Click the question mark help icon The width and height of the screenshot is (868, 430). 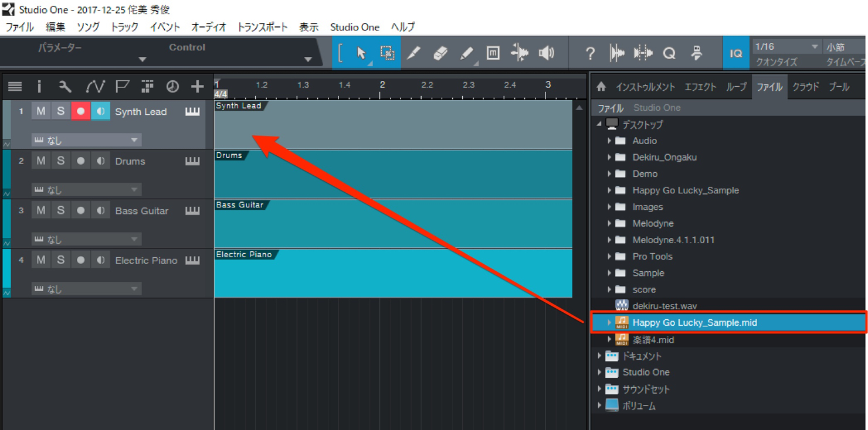click(590, 53)
